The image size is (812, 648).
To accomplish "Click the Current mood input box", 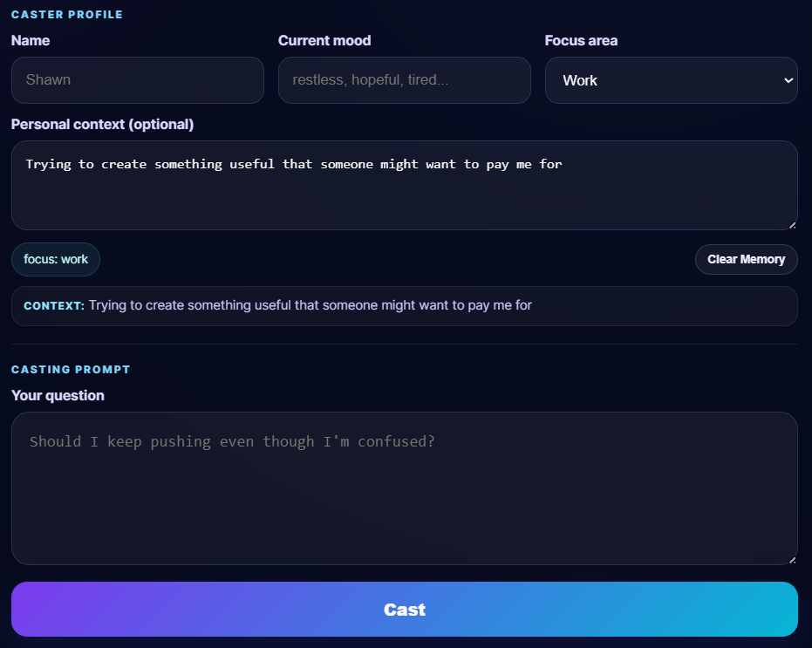I will coord(404,79).
